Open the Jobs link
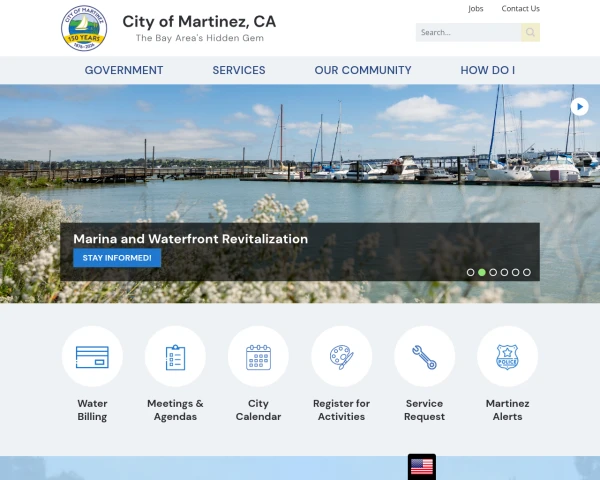 pos(476,8)
